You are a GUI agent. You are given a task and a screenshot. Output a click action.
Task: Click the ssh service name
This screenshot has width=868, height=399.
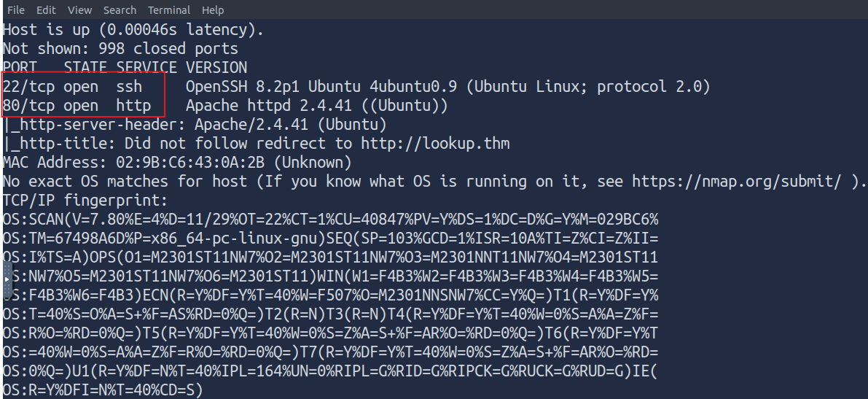tap(129, 87)
